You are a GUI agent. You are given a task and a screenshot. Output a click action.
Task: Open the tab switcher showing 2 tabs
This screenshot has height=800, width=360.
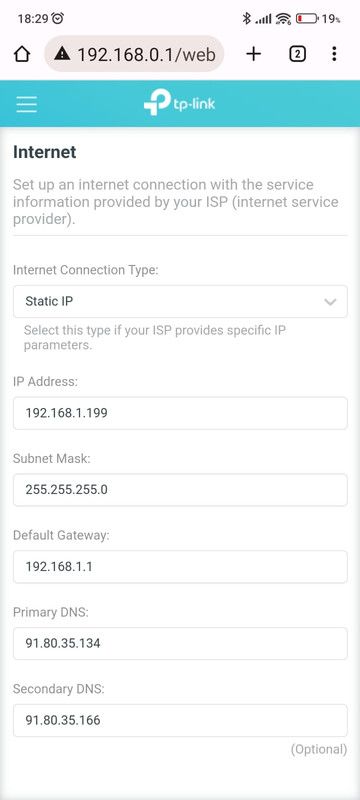[x=297, y=54]
